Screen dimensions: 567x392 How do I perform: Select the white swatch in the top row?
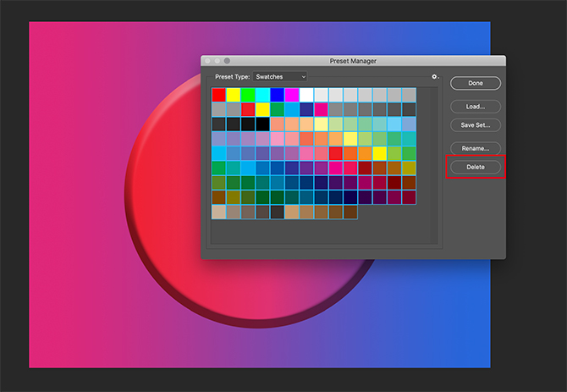click(x=306, y=95)
